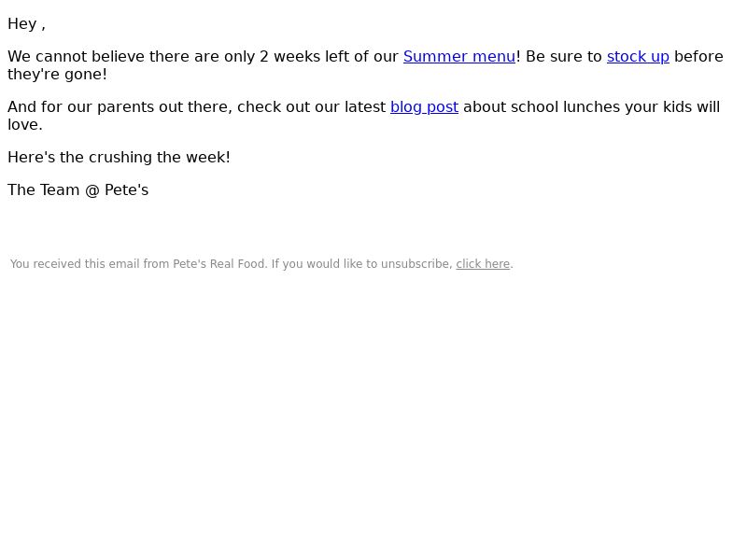Click the word 'love.' ending the paragraph
Image resolution: width=747 pixels, height=560 pixels.
tap(25, 125)
